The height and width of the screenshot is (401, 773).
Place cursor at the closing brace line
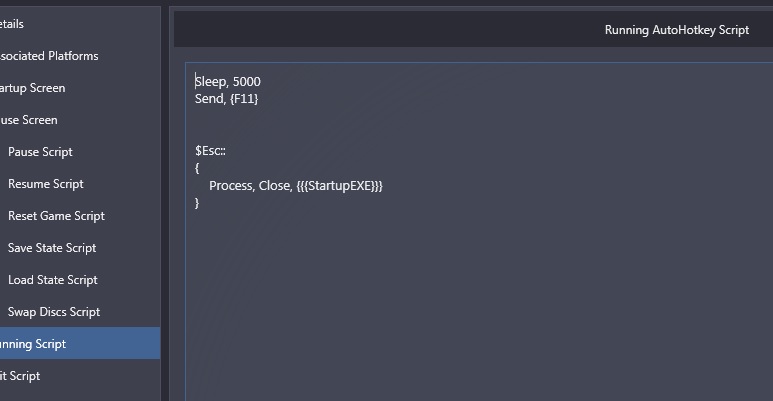tap(197, 203)
